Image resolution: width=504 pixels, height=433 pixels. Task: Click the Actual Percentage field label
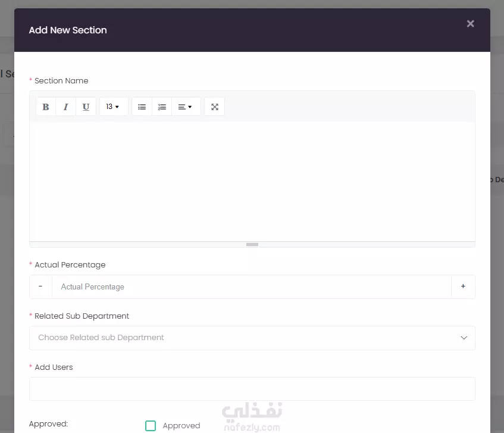[x=70, y=265]
